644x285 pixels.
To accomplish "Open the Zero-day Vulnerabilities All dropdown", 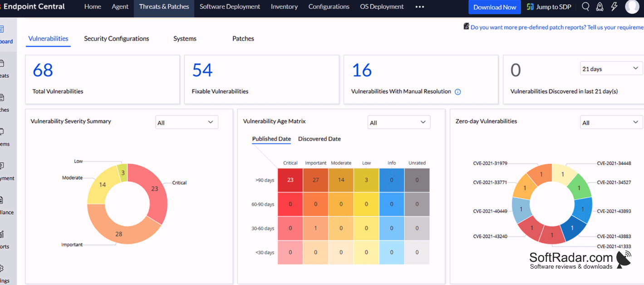I will 611,122.
